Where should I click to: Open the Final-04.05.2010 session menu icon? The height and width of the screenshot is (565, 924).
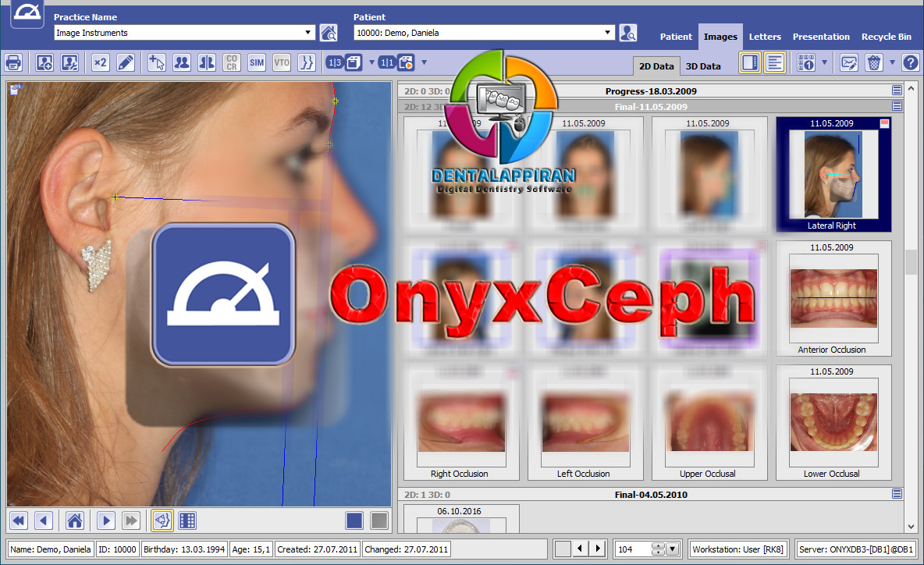point(897,494)
